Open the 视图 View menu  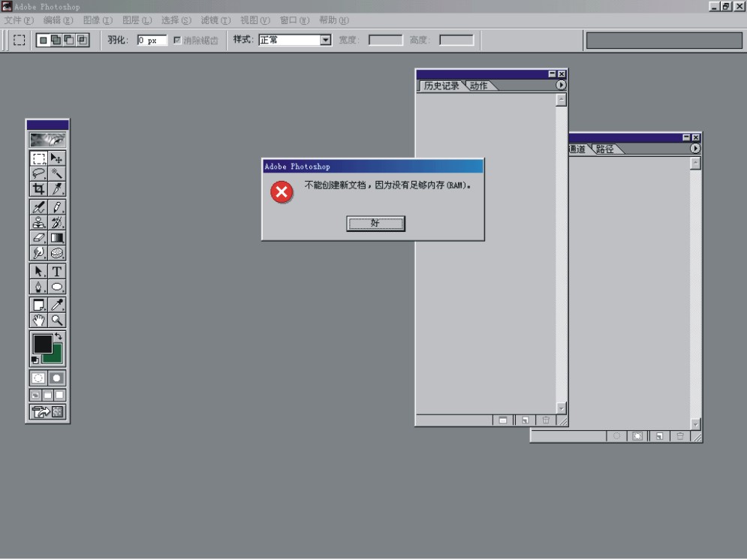255,20
